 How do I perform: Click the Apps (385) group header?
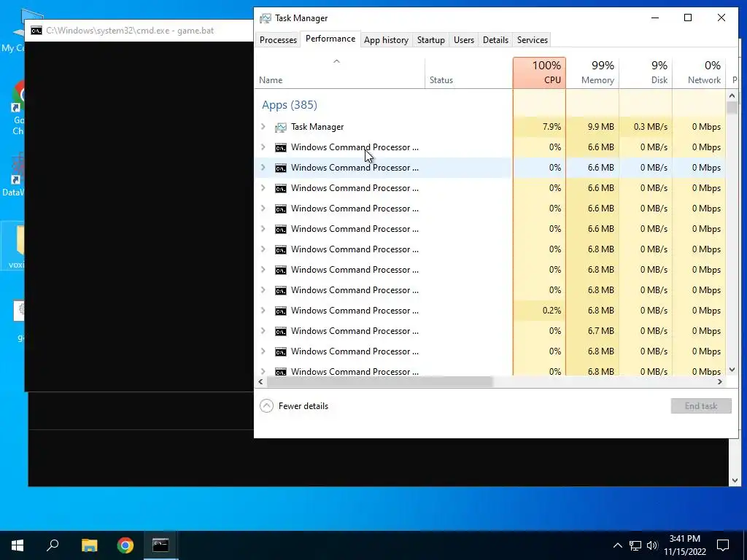(289, 105)
